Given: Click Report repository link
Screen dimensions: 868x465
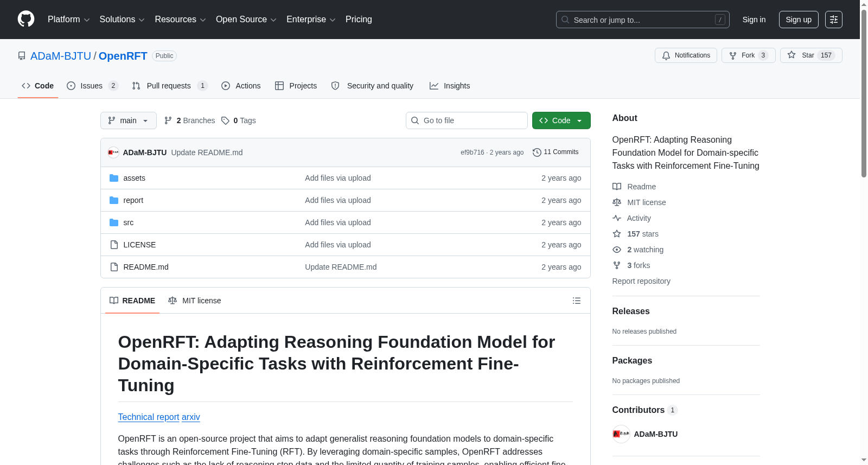Looking at the screenshot, I should 641,281.
